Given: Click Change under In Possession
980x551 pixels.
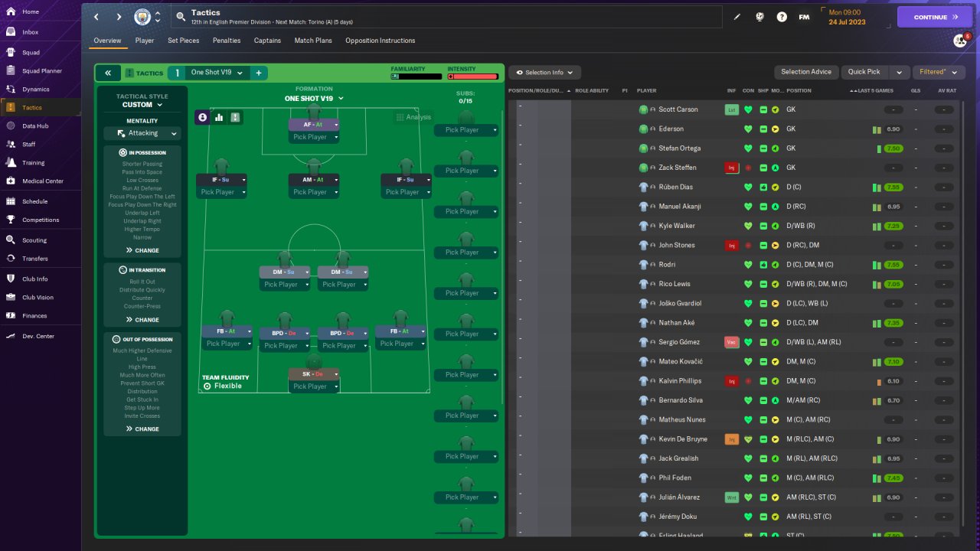Looking at the screenshot, I should coord(142,250).
